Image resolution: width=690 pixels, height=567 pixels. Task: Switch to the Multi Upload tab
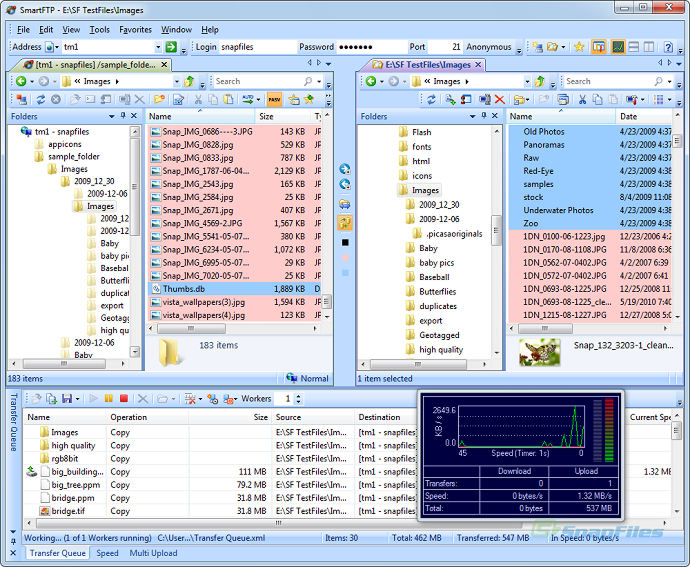coord(153,553)
